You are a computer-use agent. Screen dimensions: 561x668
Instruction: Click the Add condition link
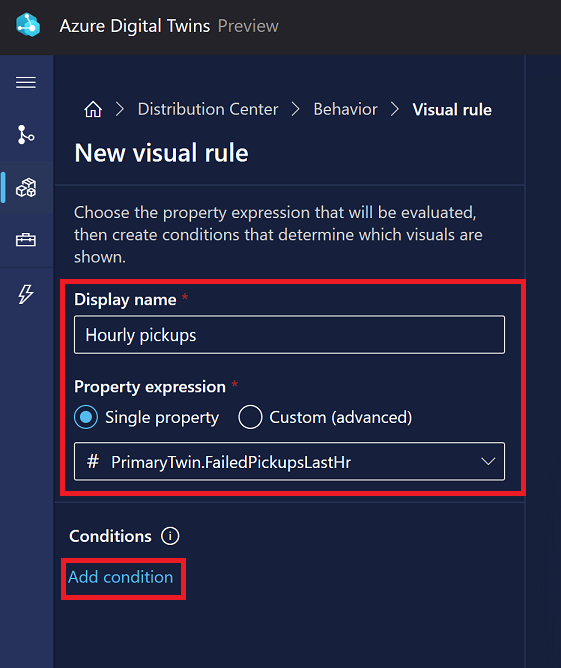point(121,577)
